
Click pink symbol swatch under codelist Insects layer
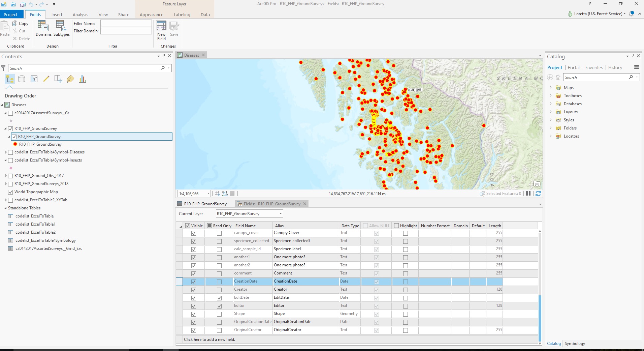pyautogui.click(x=11, y=168)
